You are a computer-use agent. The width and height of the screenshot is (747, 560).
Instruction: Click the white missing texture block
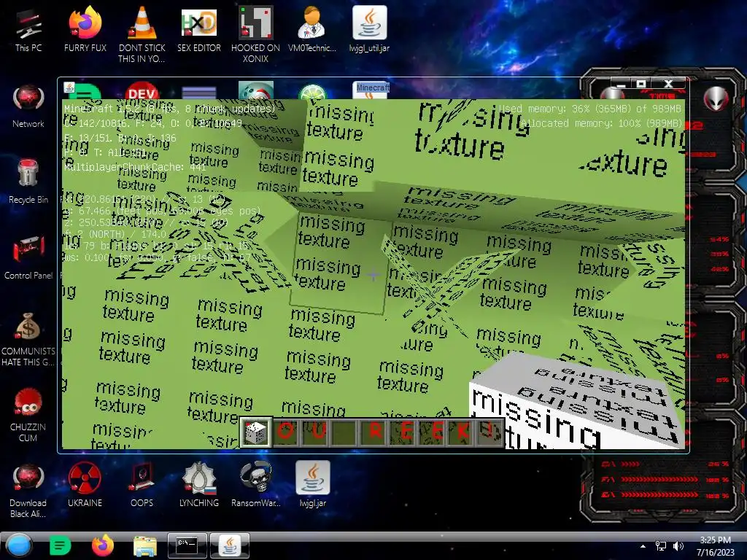576,402
